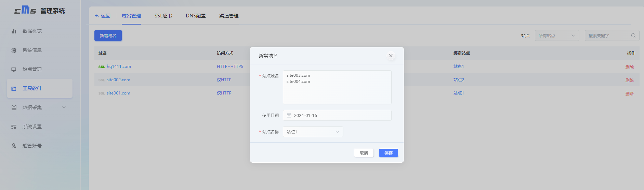Click the 系统信息 chip icon
This screenshot has height=190, width=644.
click(x=14, y=50)
